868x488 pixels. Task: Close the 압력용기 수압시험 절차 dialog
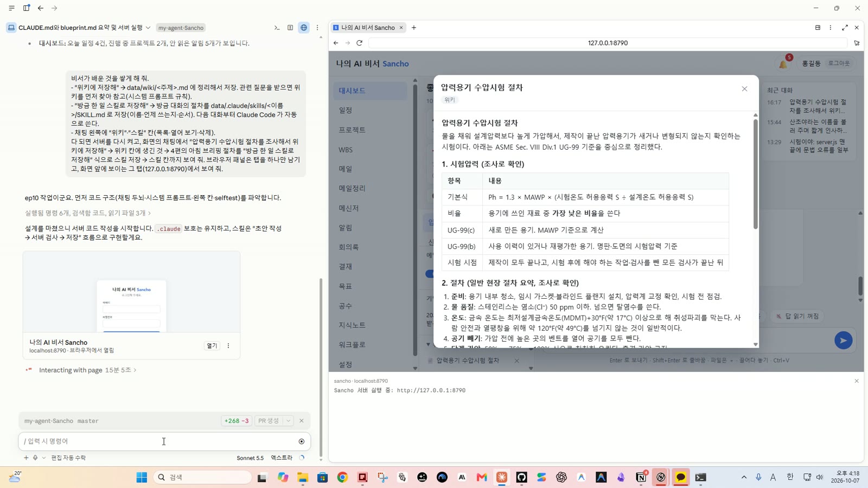(744, 89)
